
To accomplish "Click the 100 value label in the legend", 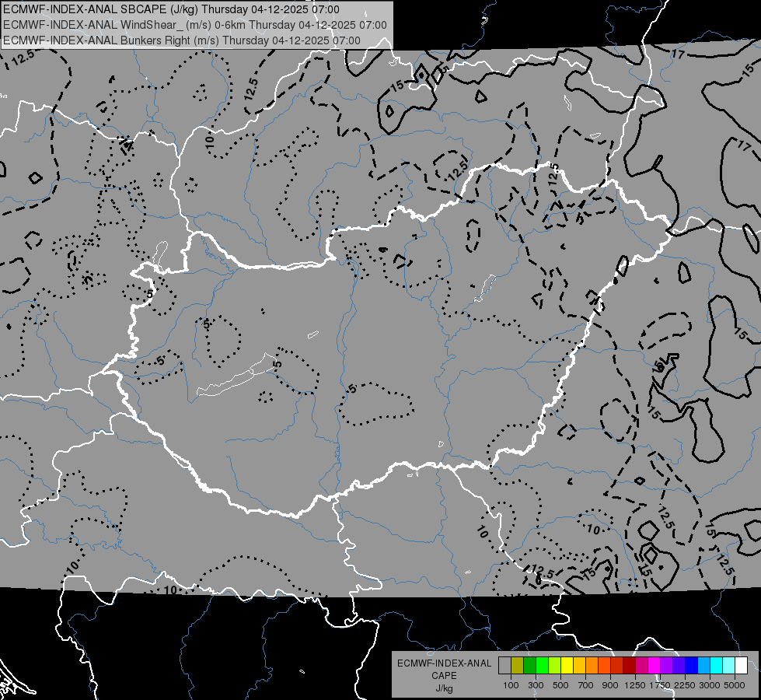I will (511, 685).
